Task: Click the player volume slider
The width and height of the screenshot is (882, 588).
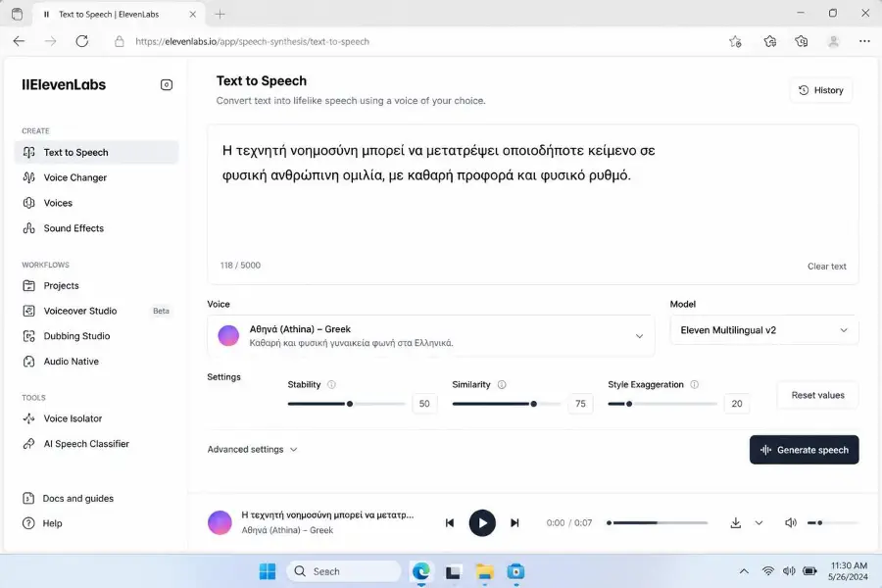Action: (832, 523)
